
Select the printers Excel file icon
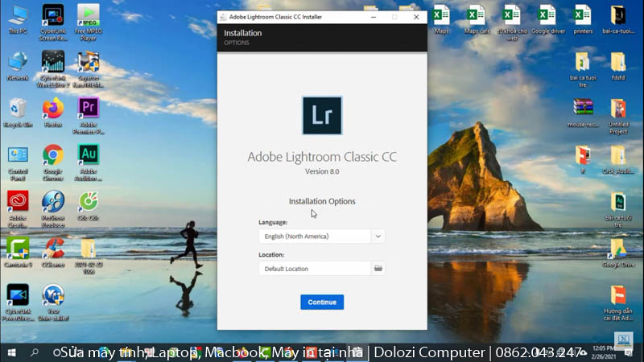pyautogui.click(x=583, y=15)
